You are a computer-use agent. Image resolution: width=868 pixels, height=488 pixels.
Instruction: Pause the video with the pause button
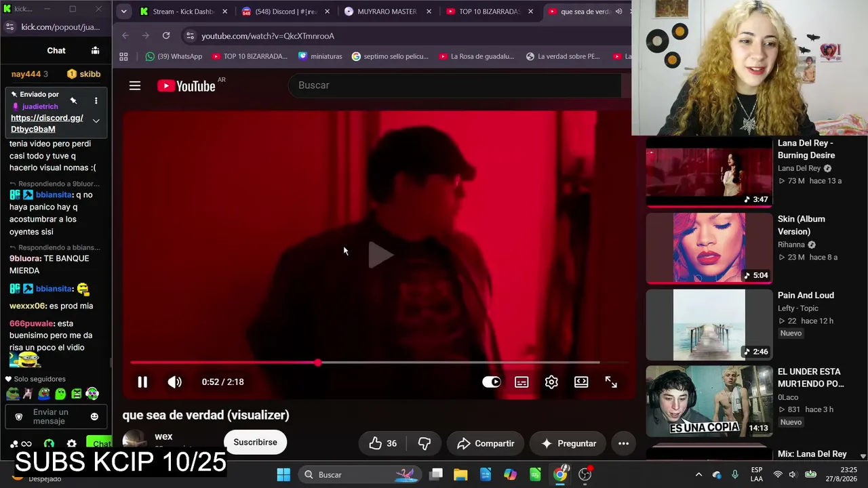coord(142,382)
